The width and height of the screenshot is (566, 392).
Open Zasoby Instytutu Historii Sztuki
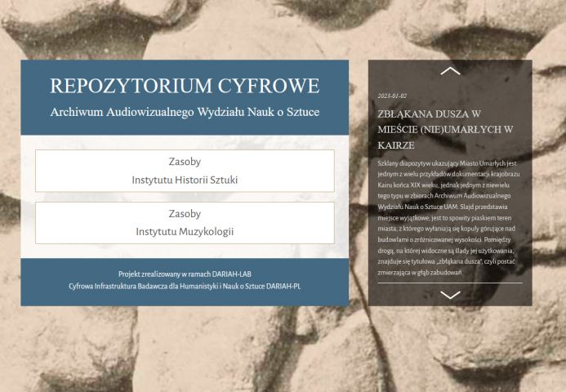pos(185,171)
